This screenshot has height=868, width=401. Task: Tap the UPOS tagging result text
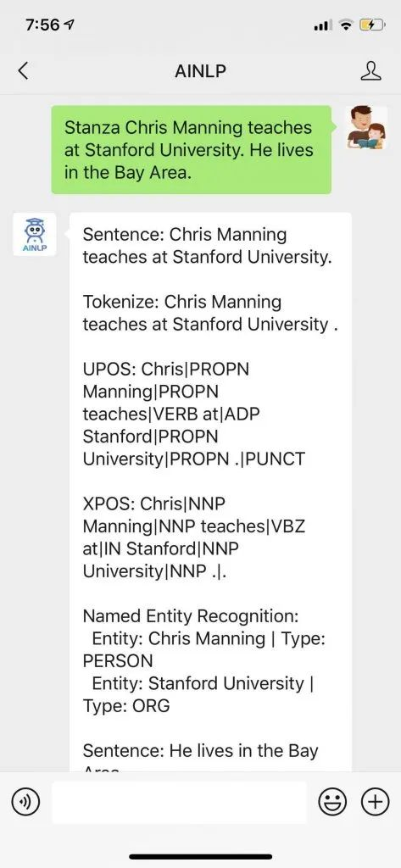[194, 414]
